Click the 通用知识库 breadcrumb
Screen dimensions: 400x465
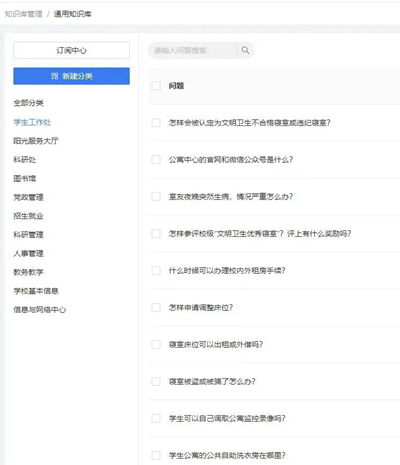coord(73,14)
